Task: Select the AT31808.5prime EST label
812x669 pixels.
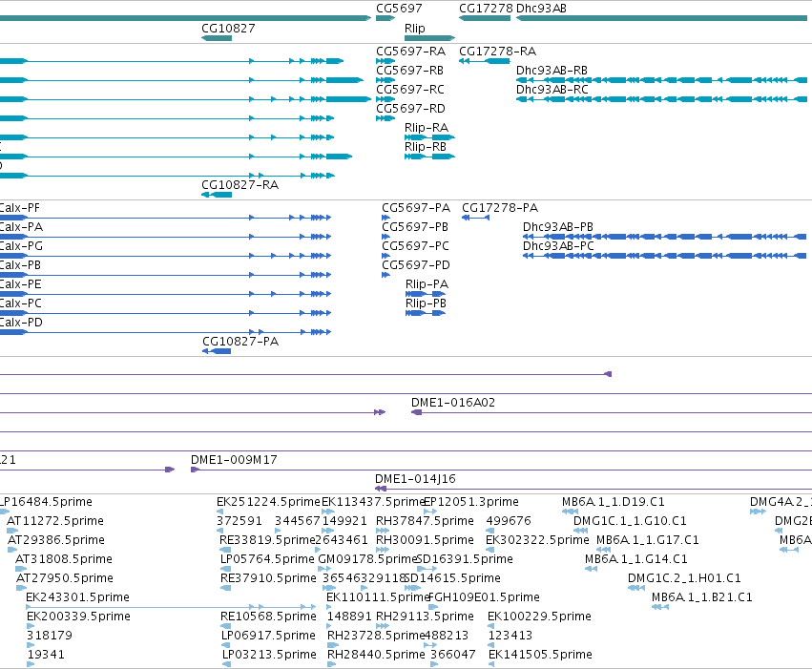Action: 64,559
